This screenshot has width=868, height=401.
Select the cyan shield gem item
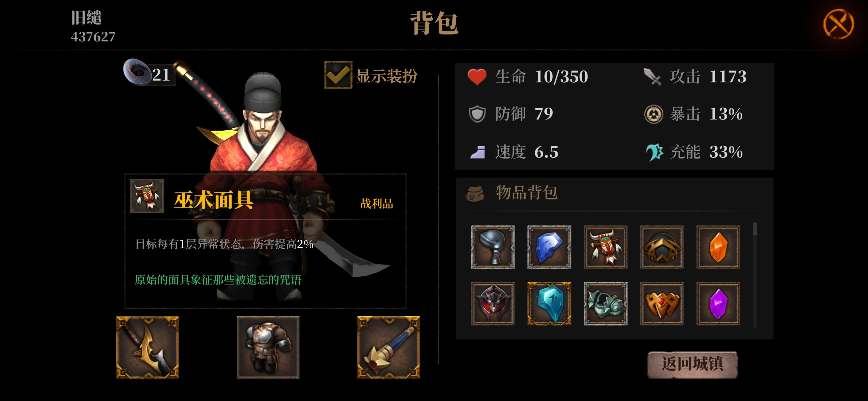tap(549, 304)
